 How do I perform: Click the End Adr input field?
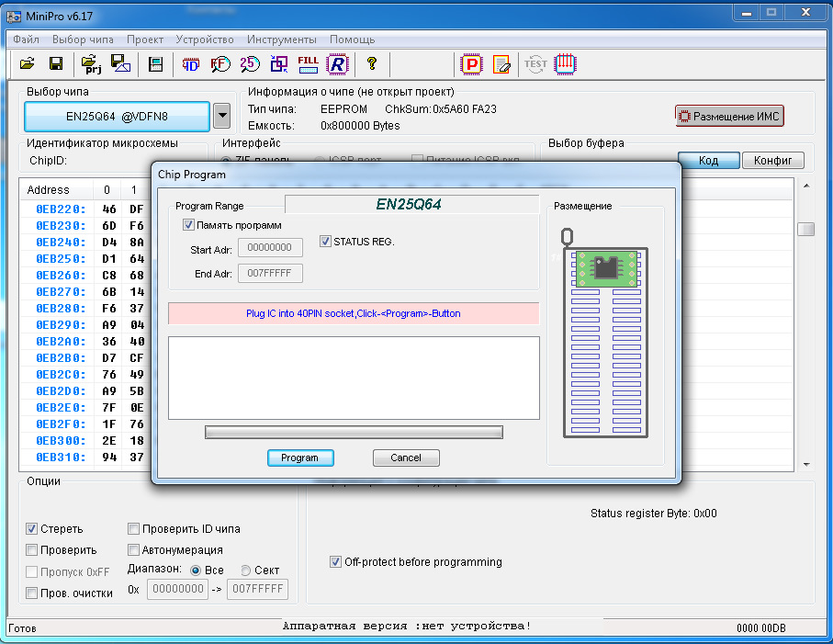tap(270, 273)
